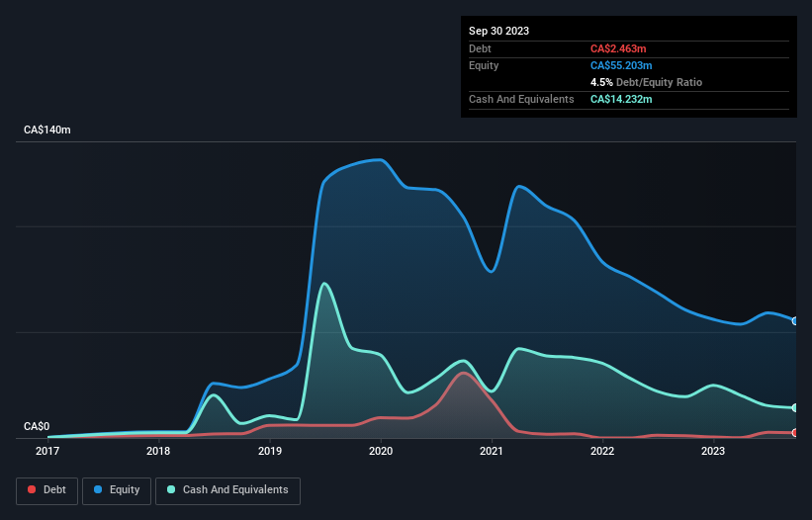The width and height of the screenshot is (812, 520).
Task: Click the Debt row label in tooltip
Action: click(x=480, y=48)
